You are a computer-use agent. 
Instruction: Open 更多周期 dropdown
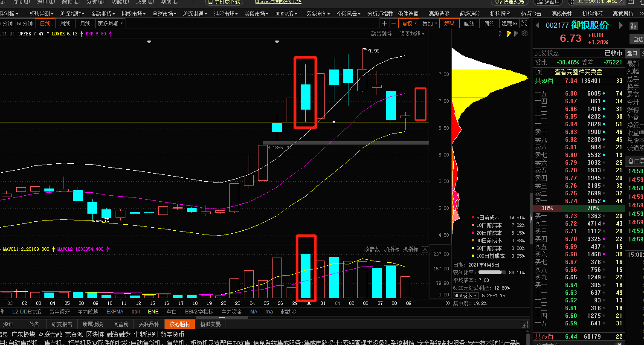point(110,23)
